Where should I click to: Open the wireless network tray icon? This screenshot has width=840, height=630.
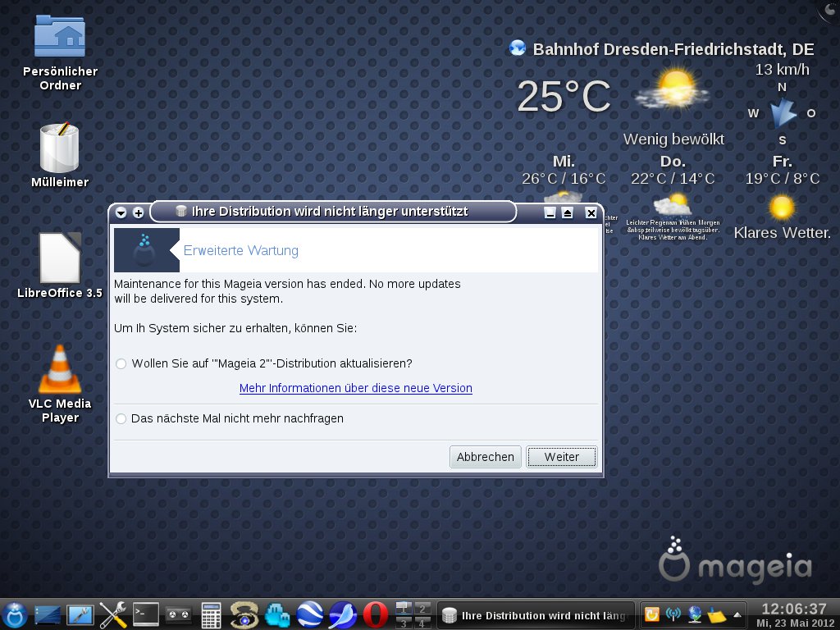pos(673,614)
